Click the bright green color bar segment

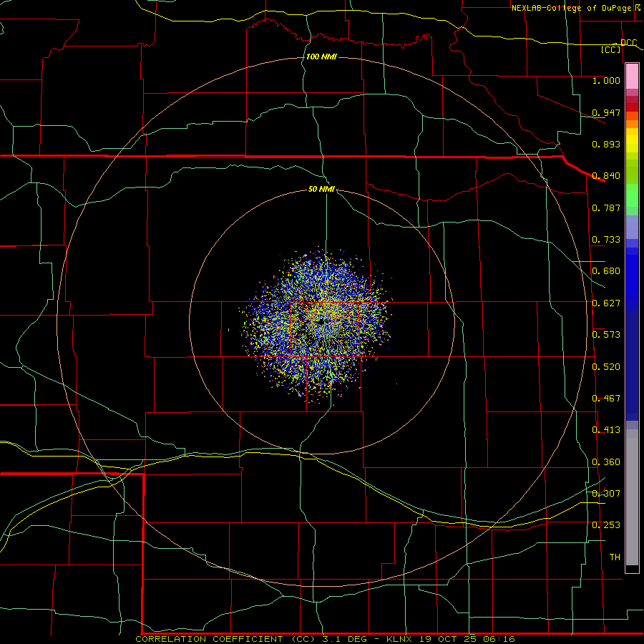coord(632,195)
